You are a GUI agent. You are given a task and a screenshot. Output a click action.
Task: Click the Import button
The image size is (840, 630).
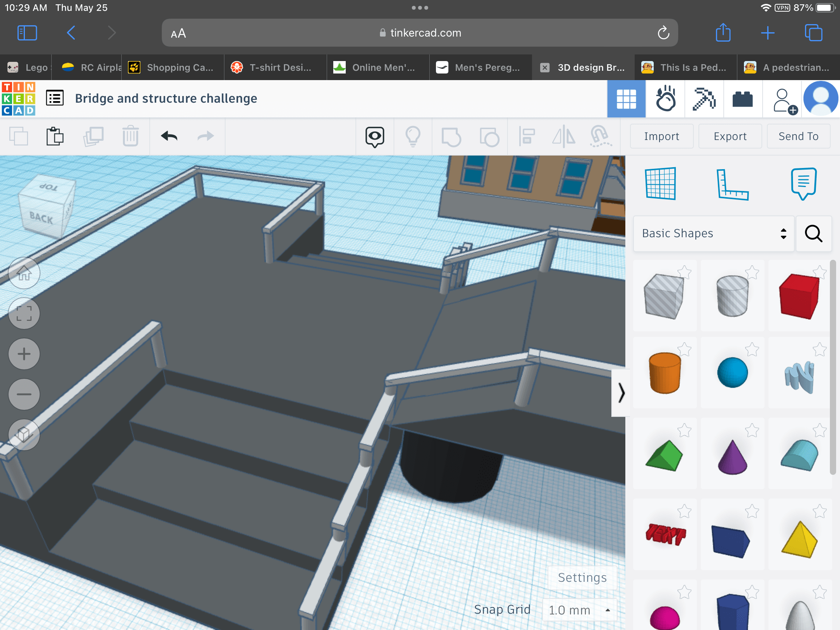point(661,136)
